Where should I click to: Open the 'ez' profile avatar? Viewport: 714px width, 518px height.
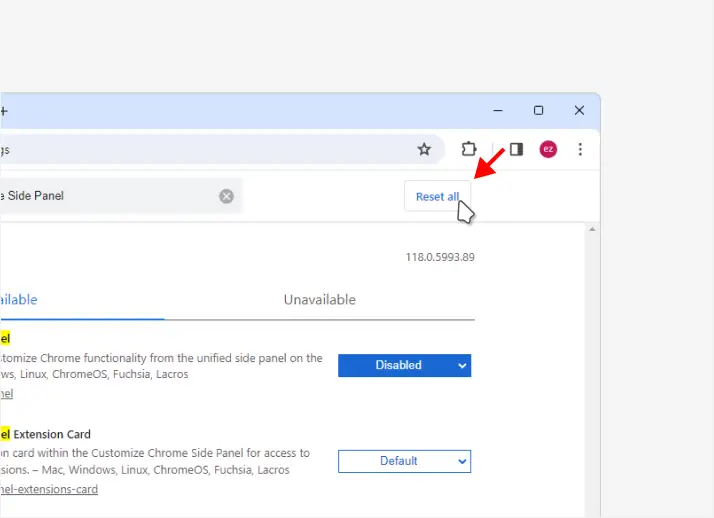tap(548, 149)
